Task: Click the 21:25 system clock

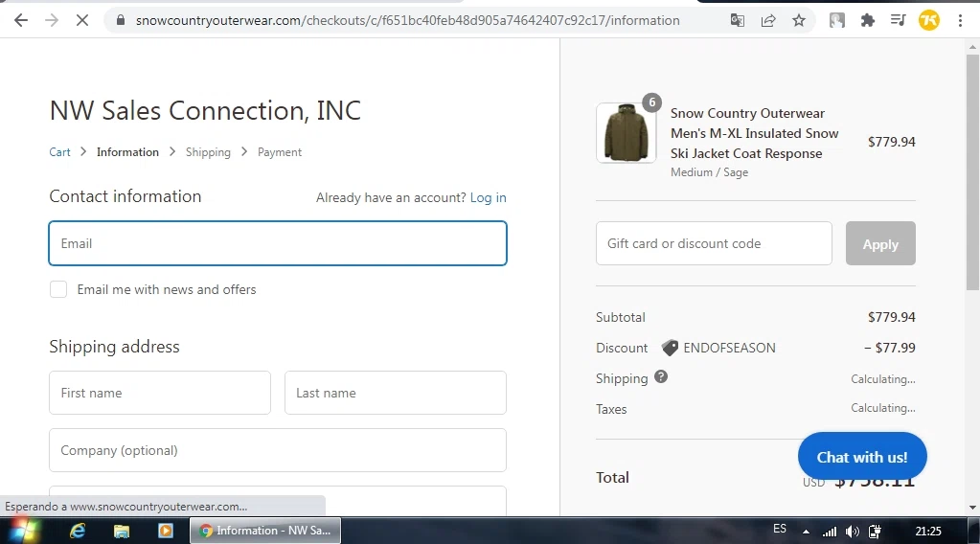Action: (928, 532)
